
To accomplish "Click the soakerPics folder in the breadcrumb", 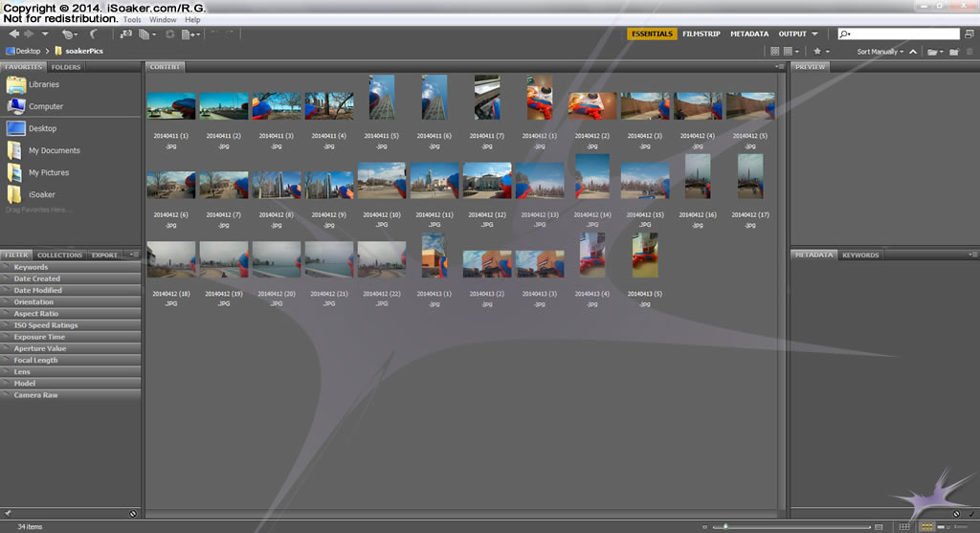I will pos(78,52).
